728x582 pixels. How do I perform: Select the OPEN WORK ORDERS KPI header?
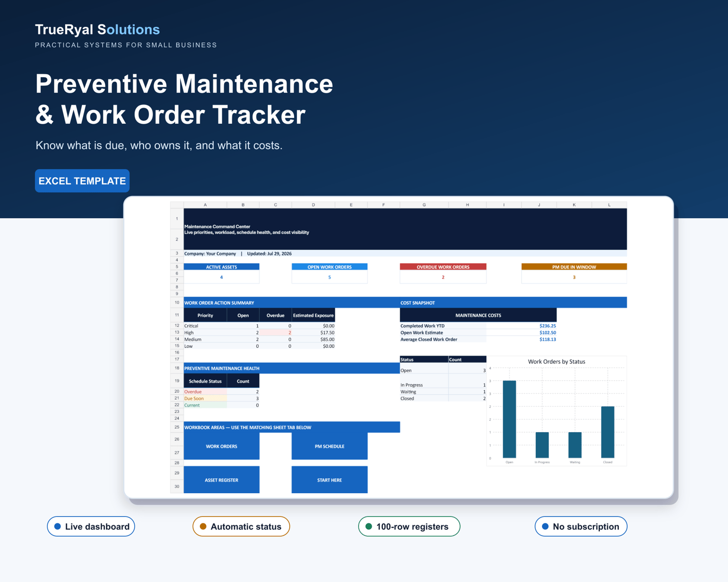click(330, 267)
